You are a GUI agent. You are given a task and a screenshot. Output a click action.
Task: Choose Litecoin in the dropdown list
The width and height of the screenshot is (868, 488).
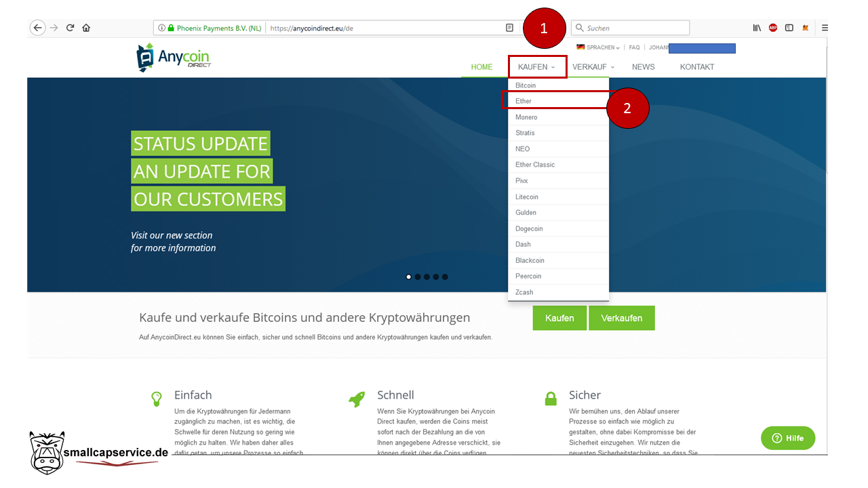pyautogui.click(x=527, y=197)
